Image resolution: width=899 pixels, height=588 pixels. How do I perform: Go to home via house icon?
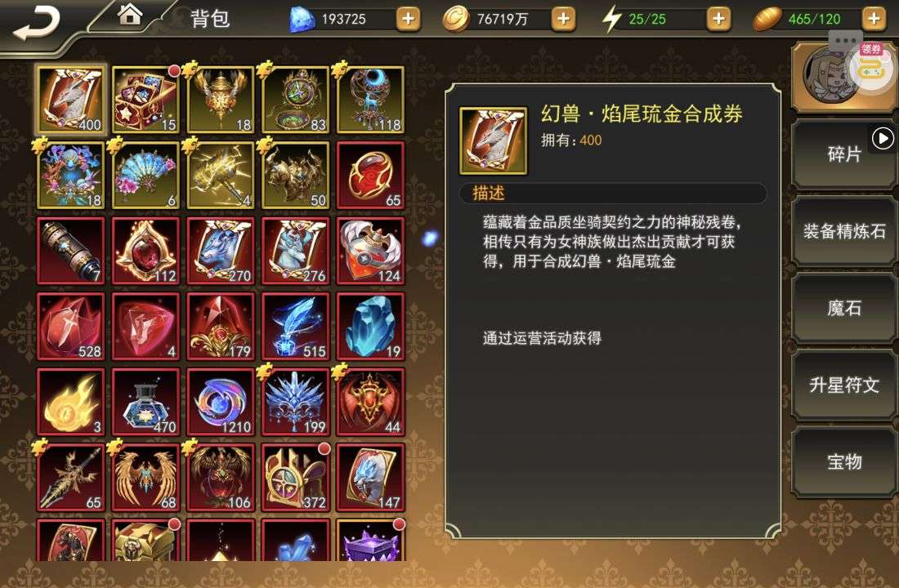[x=130, y=15]
